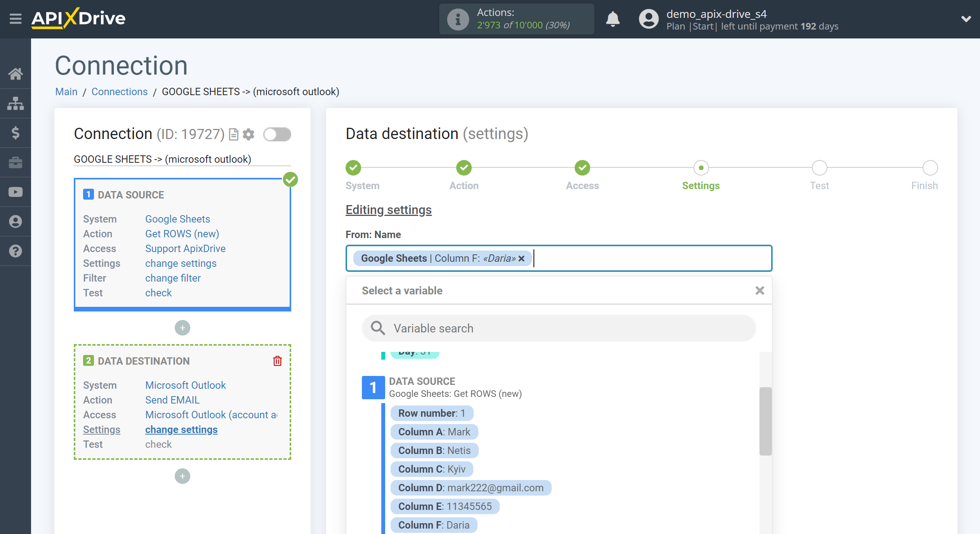Image resolution: width=980 pixels, height=534 pixels.
Task: Open the Actions info icon
Action: click(458, 19)
